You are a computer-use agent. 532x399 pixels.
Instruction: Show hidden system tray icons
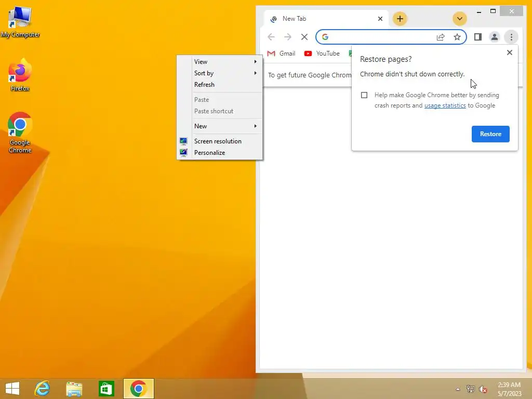pyautogui.click(x=458, y=389)
